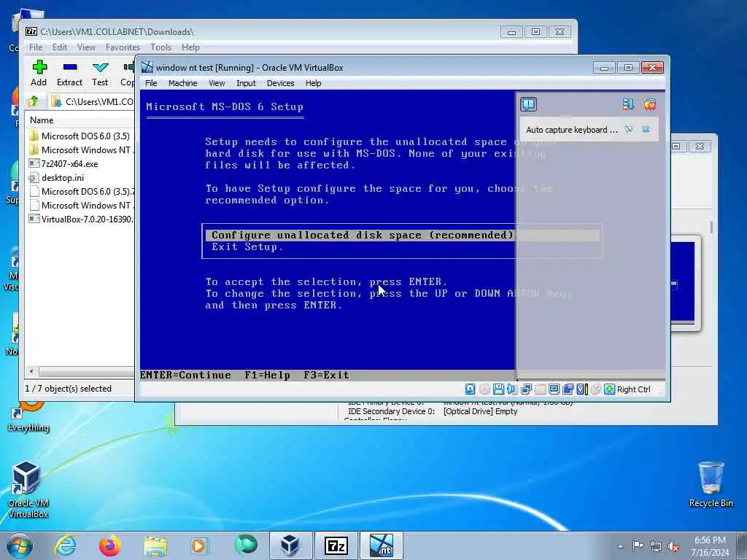The width and height of the screenshot is (747, 560).
Task: Launch Firefox from the taskbar
Action: (110, 545)
